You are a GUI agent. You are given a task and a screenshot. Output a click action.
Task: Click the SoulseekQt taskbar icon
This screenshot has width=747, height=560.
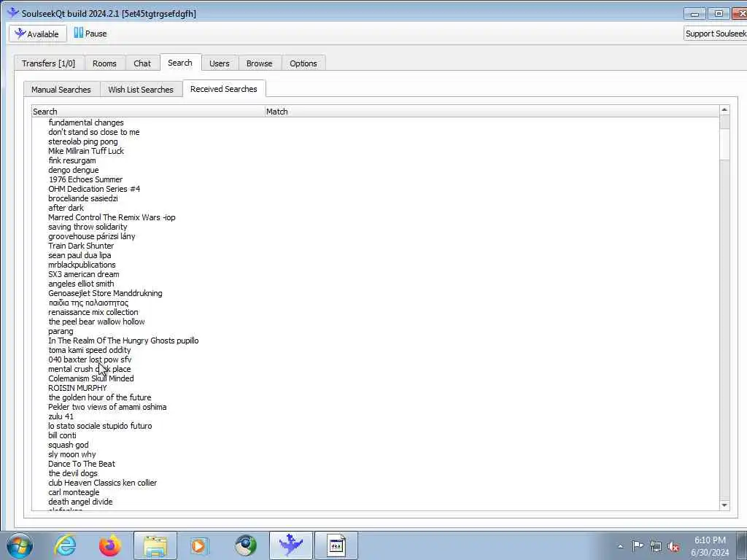(290, 545)
